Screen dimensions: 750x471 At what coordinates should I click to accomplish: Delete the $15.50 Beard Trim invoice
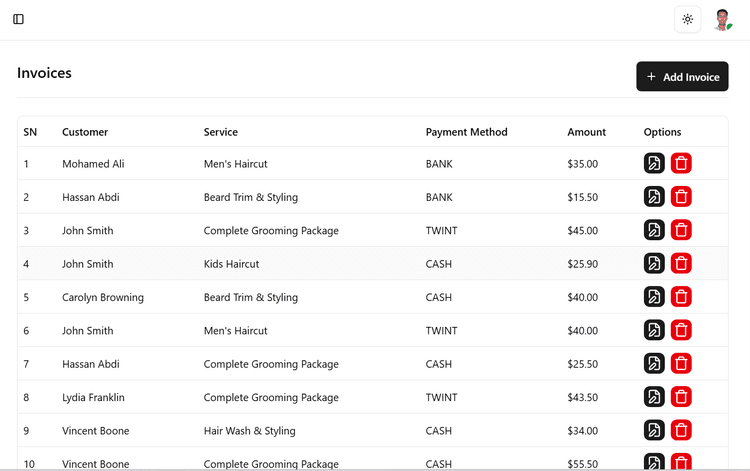(x=681, y=197)
